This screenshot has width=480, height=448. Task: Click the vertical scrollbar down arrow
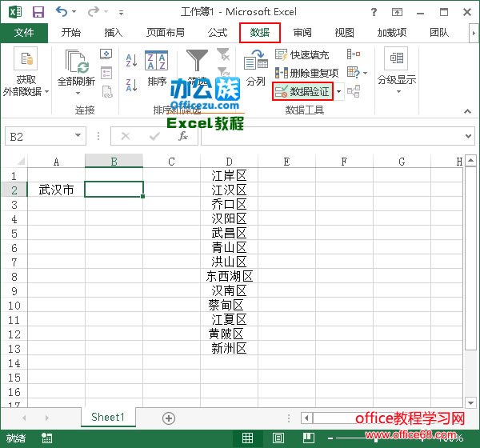pos(470,402)
